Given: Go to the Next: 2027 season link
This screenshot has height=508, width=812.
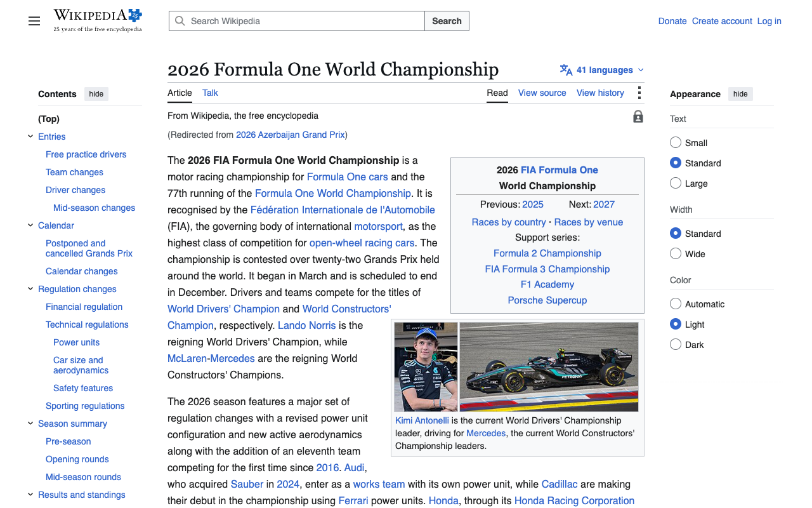Looking at the screenshot, I should (x=604, y=204).
